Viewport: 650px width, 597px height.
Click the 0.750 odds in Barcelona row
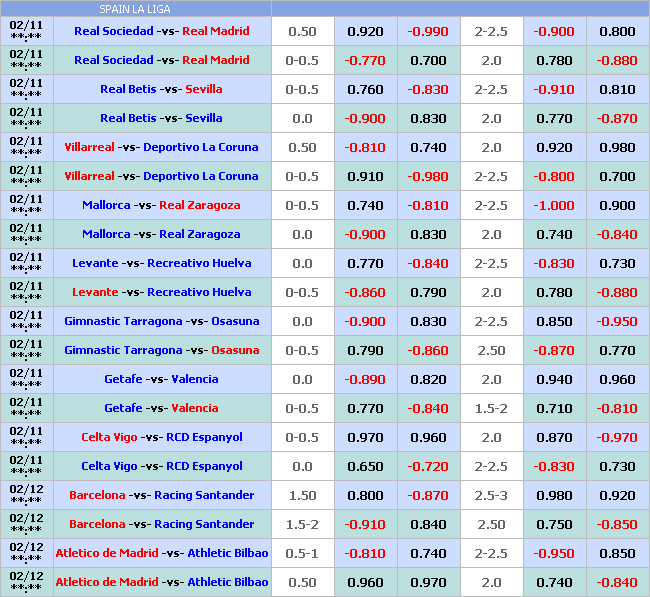click(x=554, y=524)
